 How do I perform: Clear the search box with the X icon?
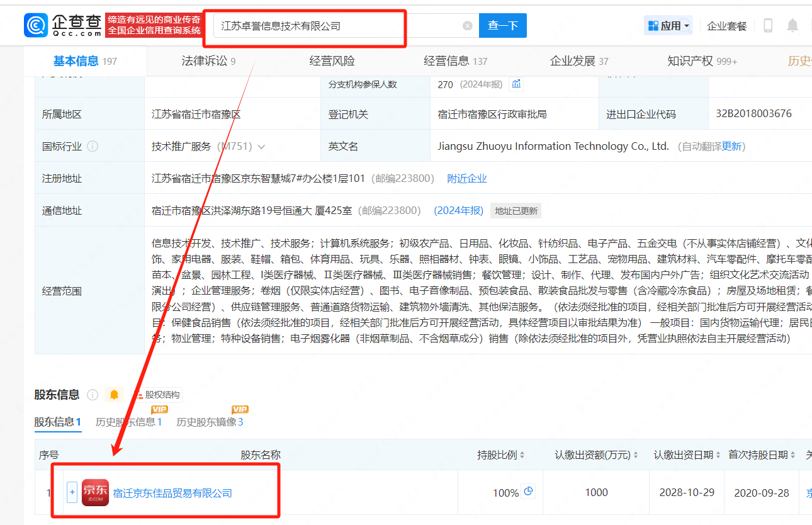pyautogui.click(x=467, y=26)
